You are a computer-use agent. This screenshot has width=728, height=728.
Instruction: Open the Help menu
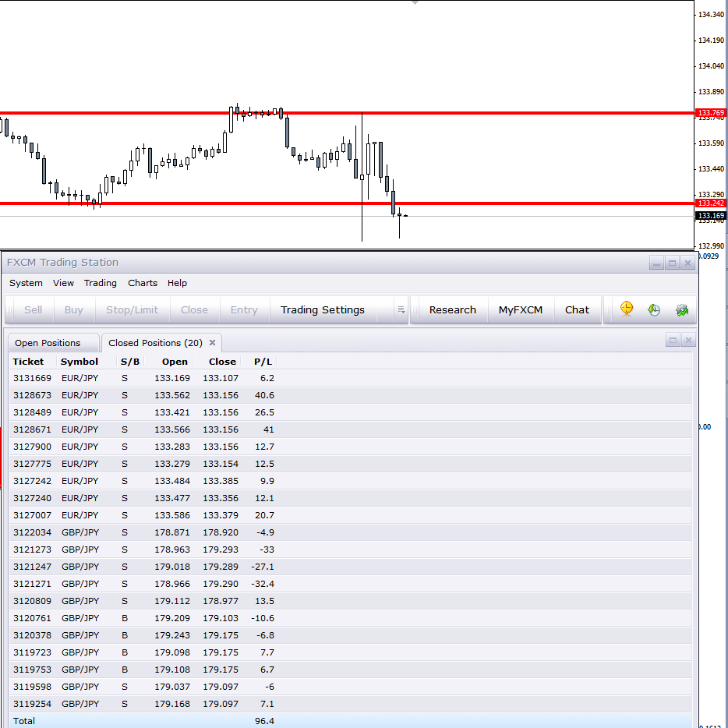click(x=177, y=283)
